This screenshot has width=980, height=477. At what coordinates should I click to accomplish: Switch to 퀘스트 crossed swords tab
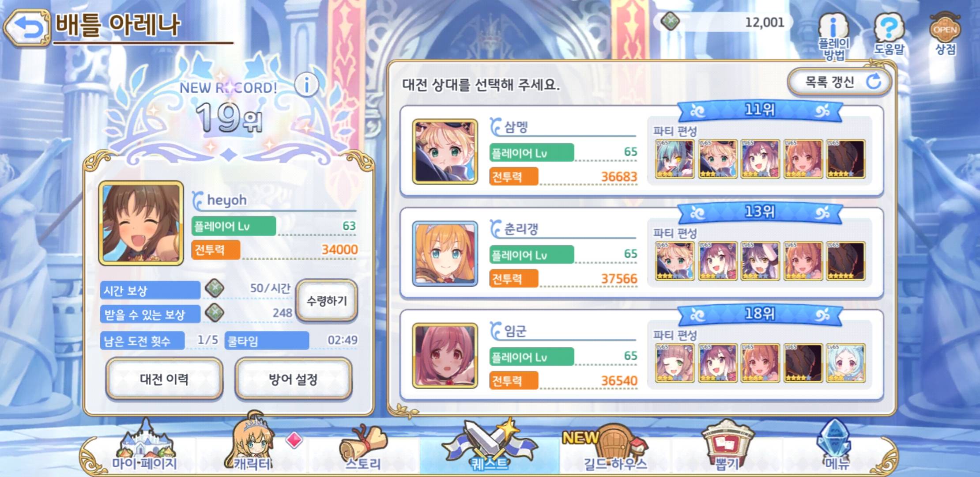coord(489,445)
